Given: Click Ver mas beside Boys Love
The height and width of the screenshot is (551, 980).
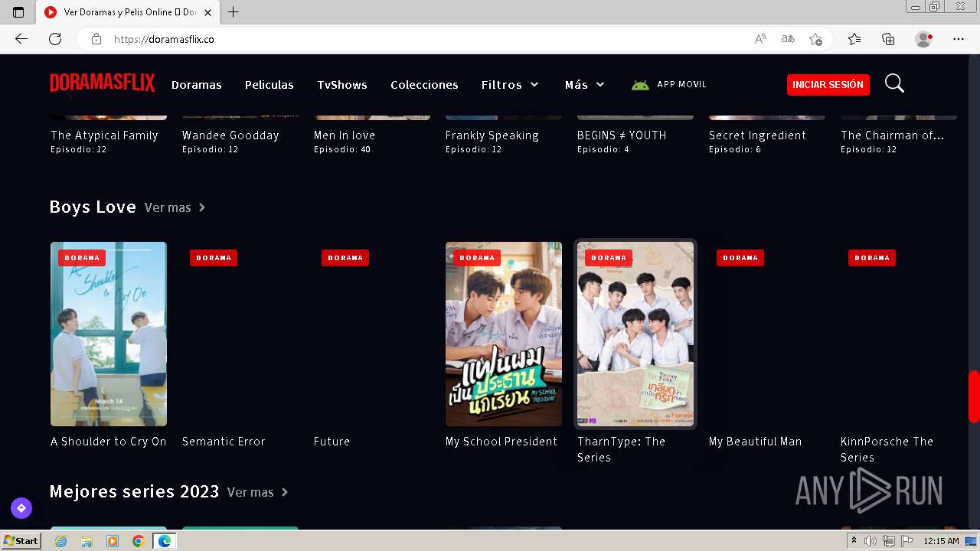Looking at the screenshot, I should (x=168, y=207).
